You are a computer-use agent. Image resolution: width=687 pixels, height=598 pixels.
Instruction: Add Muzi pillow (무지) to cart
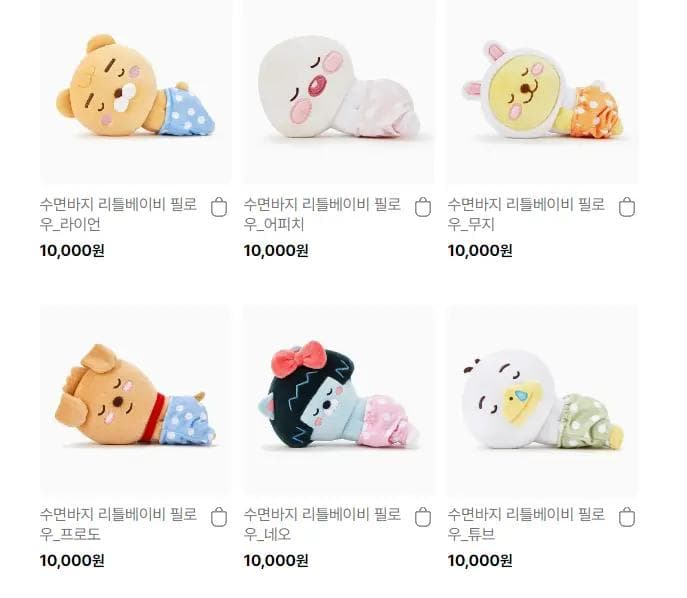click(x=627, y=207)
